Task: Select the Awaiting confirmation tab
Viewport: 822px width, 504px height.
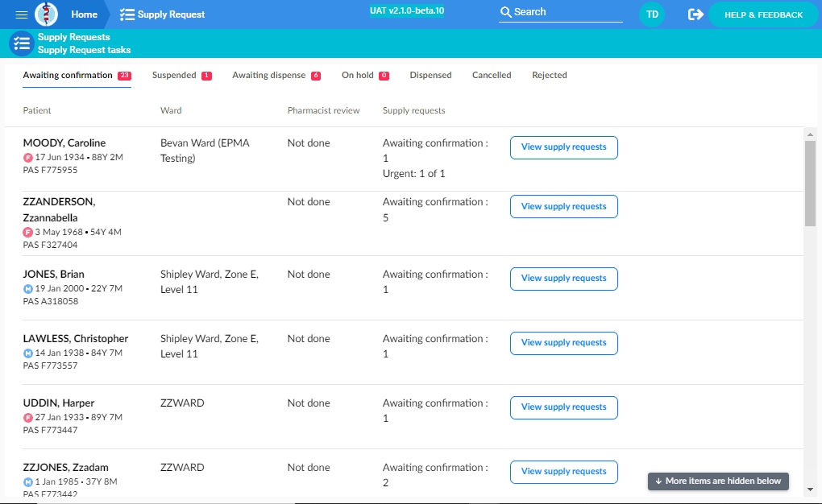Action: 77,76
